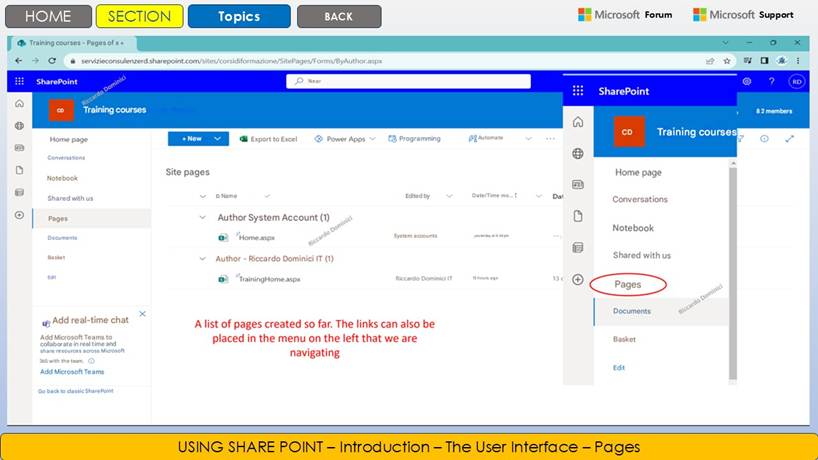The width and height of the screenshot is (818, 460).
Task: Collapse the Author System Account group
Action: 202,217
